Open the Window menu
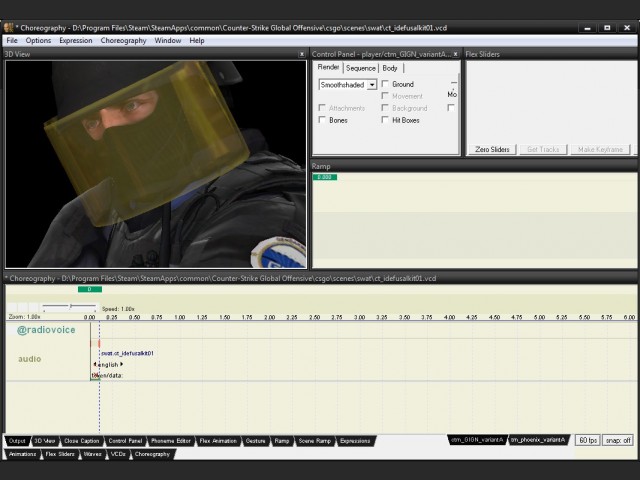 [x=168, y=40]
